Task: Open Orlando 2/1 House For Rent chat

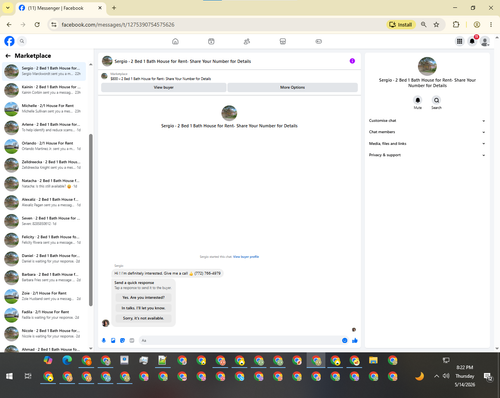Action: click(x=44, y=146)
